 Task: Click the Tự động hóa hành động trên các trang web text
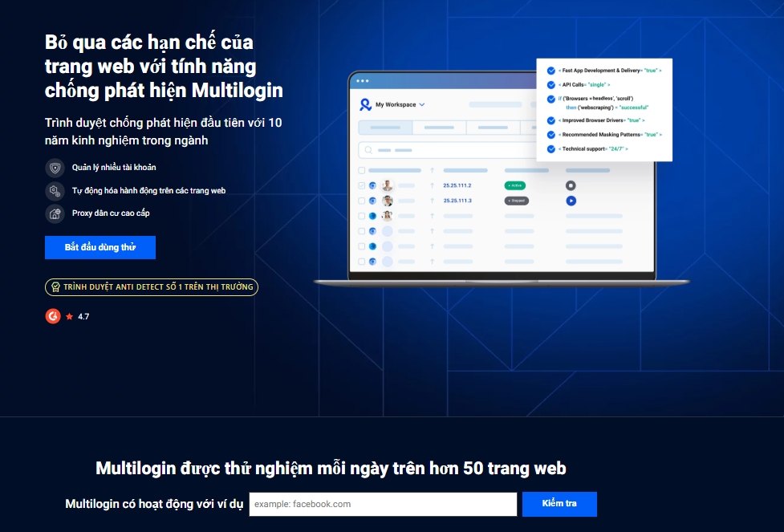coord(148,190)
